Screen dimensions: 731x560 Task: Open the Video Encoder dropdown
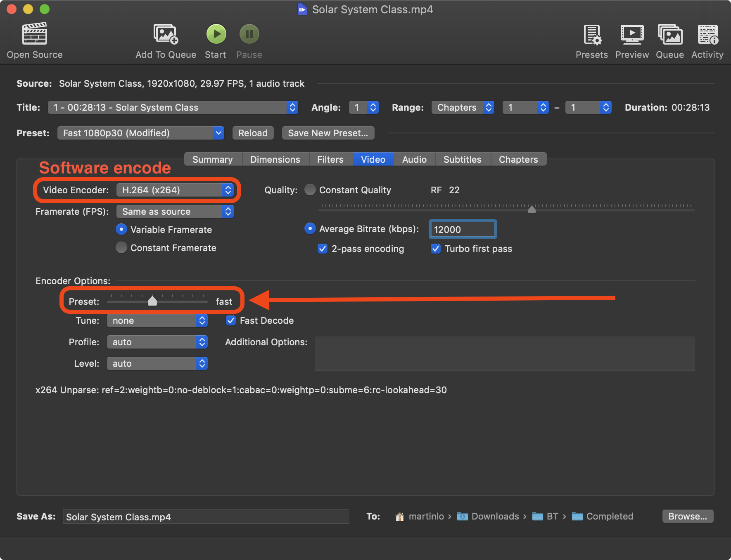175,190
